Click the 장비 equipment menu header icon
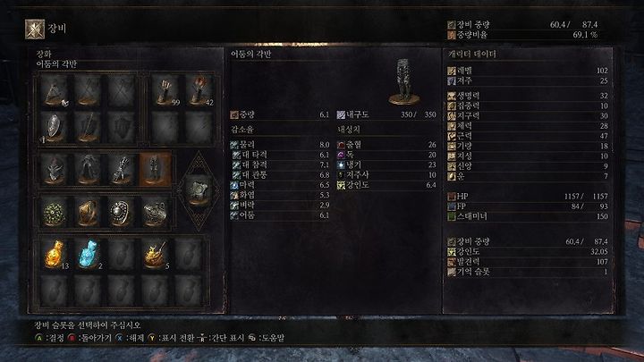Screen dimensions: 644x362 (35, 29)
